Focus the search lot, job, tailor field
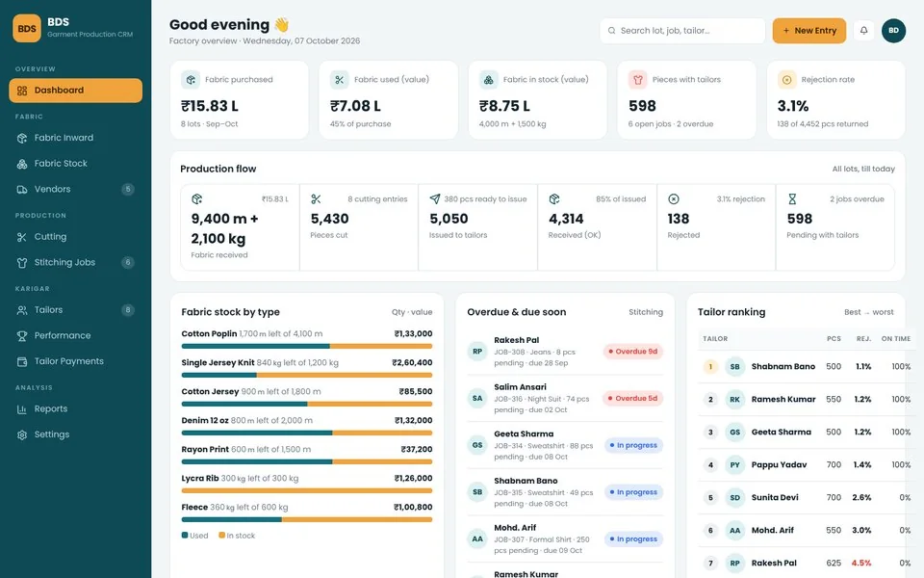 (x=682, y=31)
